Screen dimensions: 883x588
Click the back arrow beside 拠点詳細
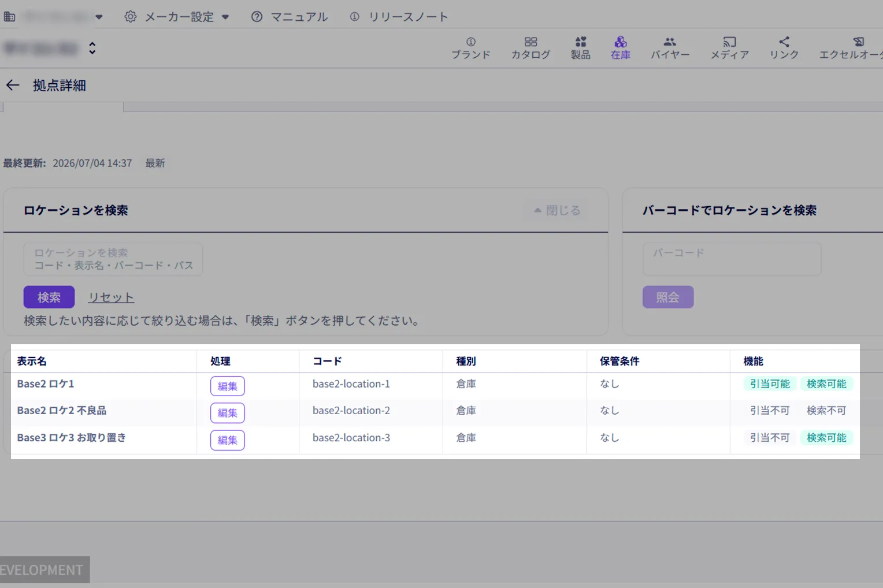click(13, 85)
